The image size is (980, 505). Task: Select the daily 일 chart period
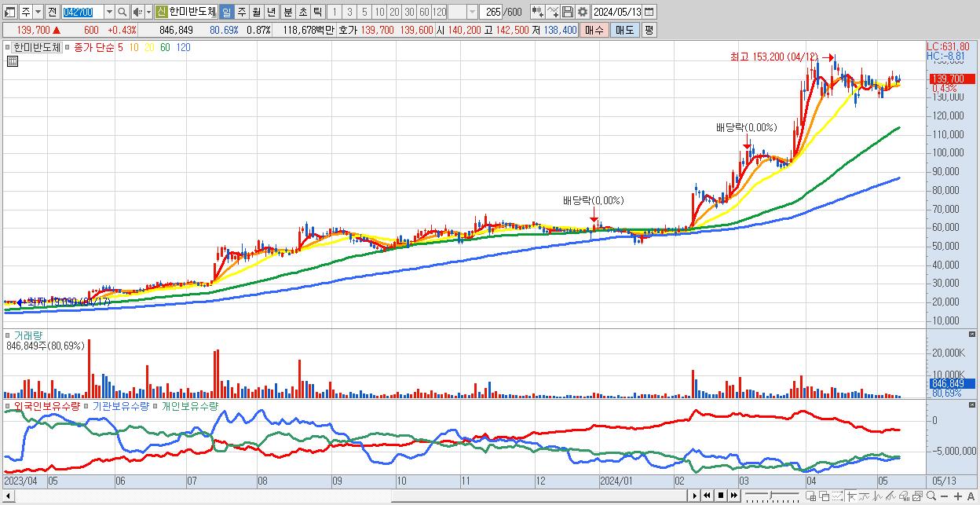226,12
